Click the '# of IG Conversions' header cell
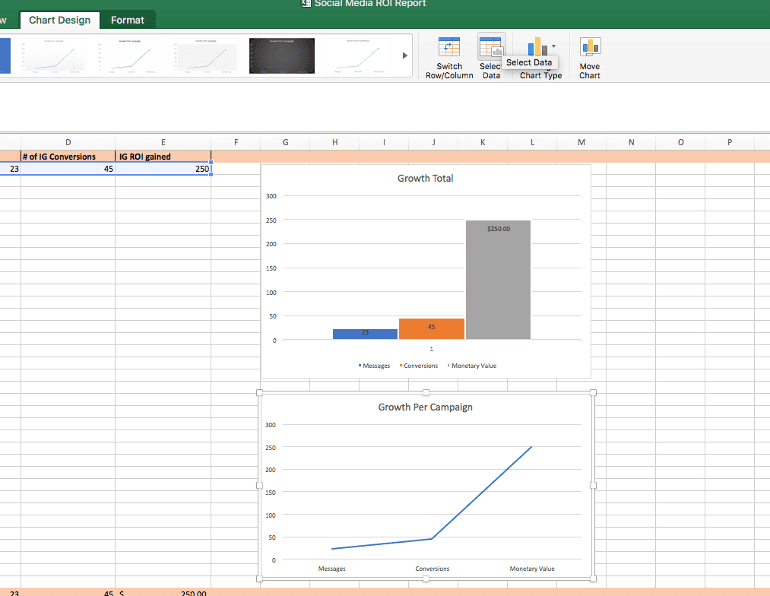This screenshot has width=770, height=596. tap(68, 156)
